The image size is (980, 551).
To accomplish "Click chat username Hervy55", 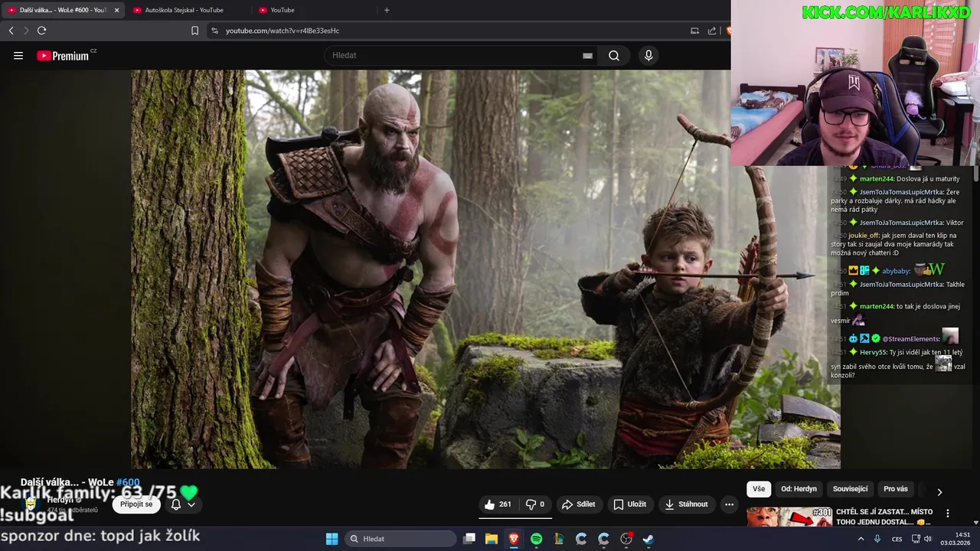I will point(872,352).
